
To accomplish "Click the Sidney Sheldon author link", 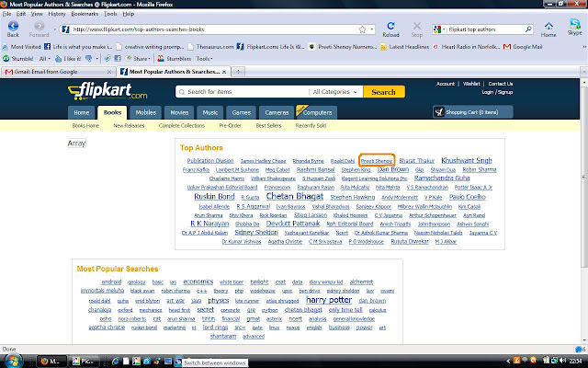I will coord(256,232).
